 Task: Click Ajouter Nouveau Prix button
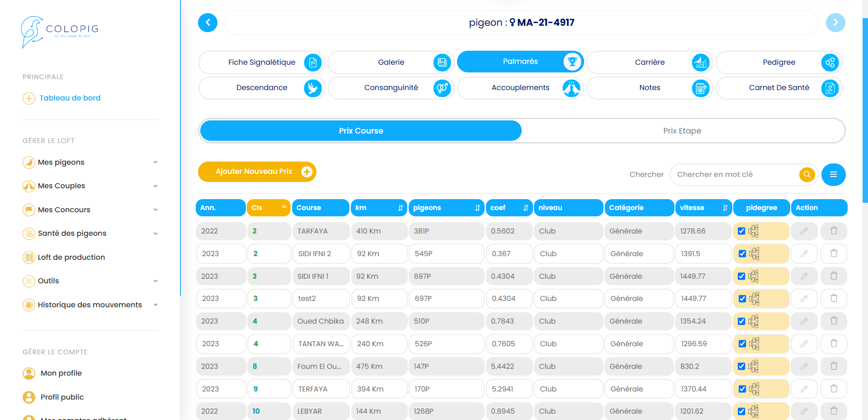point(257,172)
